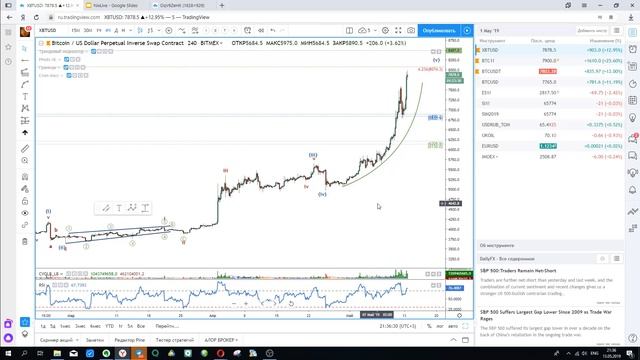Open the indicators menu in top toolbar
640x360 pixels.
pos(182,31)
